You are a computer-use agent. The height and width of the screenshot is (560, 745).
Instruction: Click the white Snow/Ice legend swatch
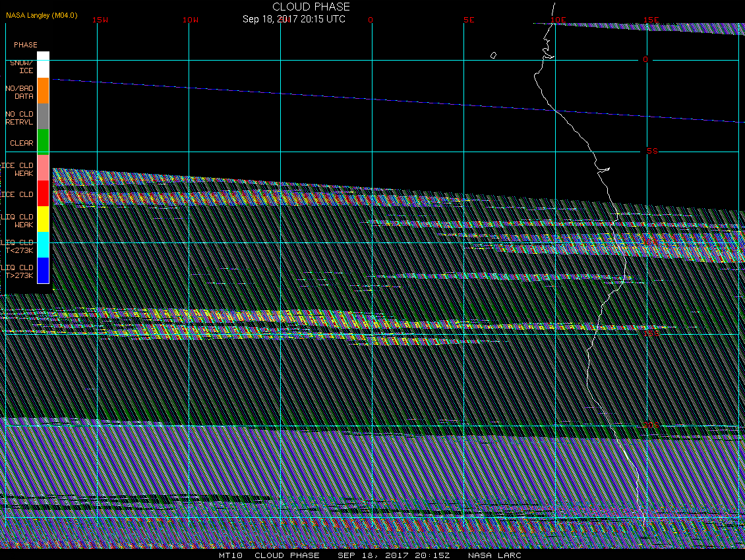[x=44, y=65]
